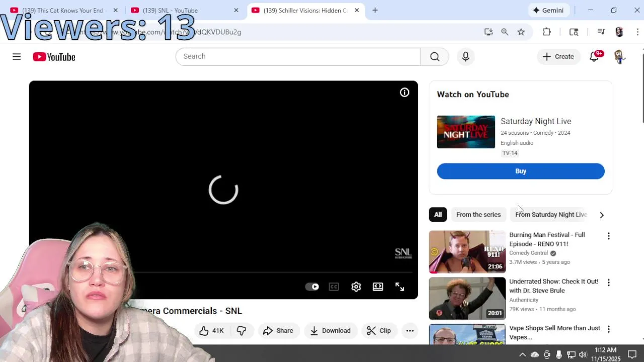This screenshot has width=644, height=362.
Task: Open YouTube notifications bell
Action: click(x=595, y=57)
